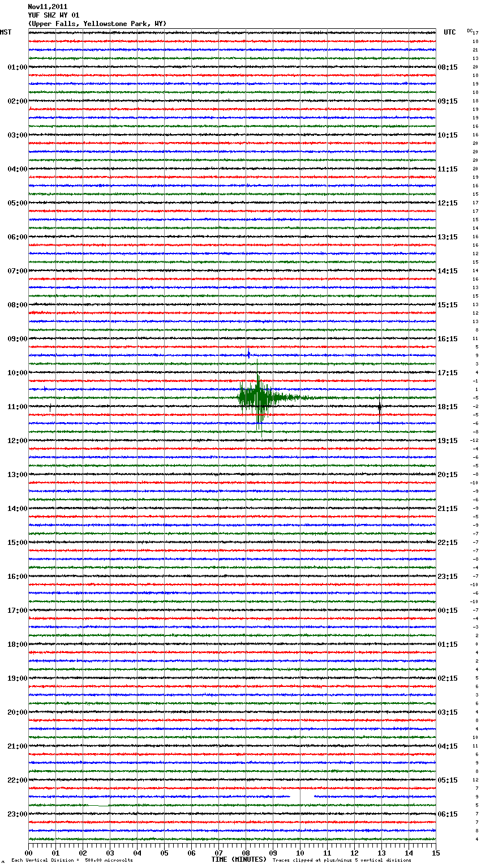481x868 pixels.
Task: Select the 11:00 MST row label
Action: pyautogui.click(x=18, y=407)
